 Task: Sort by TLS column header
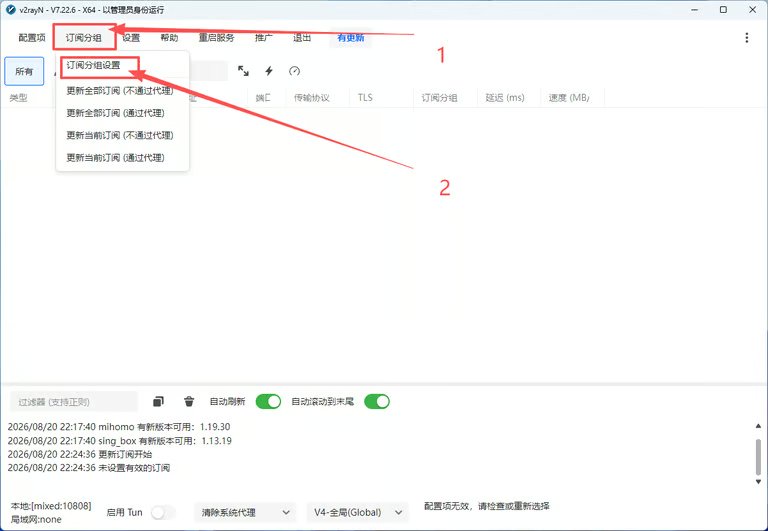pyautogui.click(x=365, y=98)
